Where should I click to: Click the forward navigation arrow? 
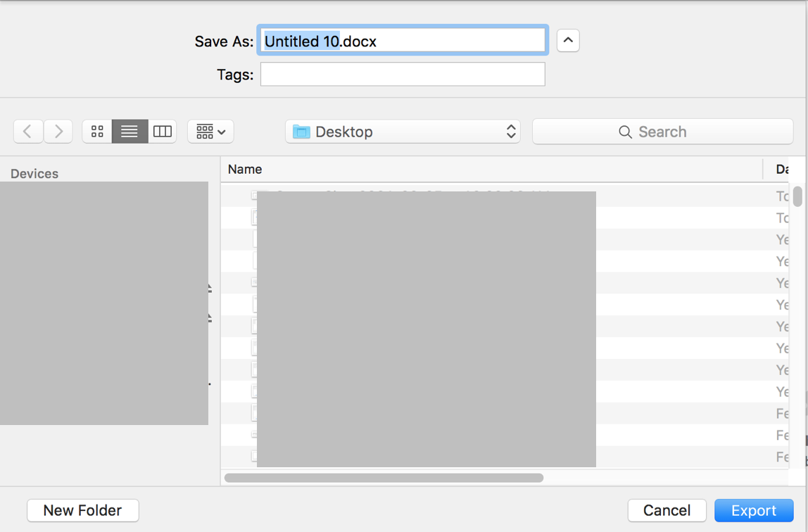click(x=58, y=131)
